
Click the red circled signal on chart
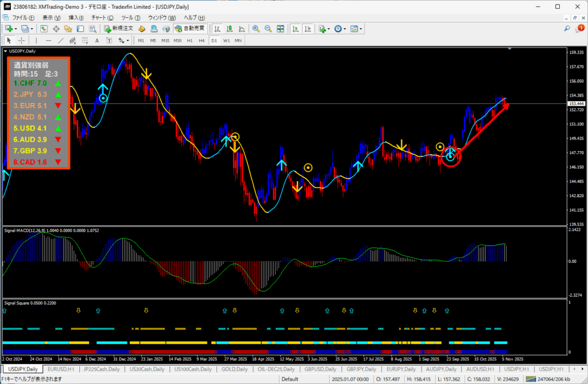(451, 156)
